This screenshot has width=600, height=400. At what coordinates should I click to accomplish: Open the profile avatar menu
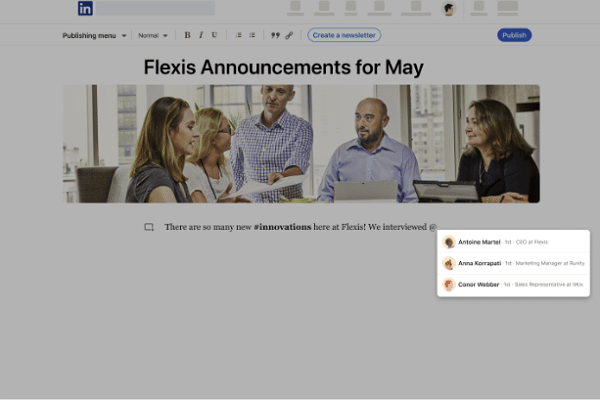pyautogui.click(x=448, y=9)
